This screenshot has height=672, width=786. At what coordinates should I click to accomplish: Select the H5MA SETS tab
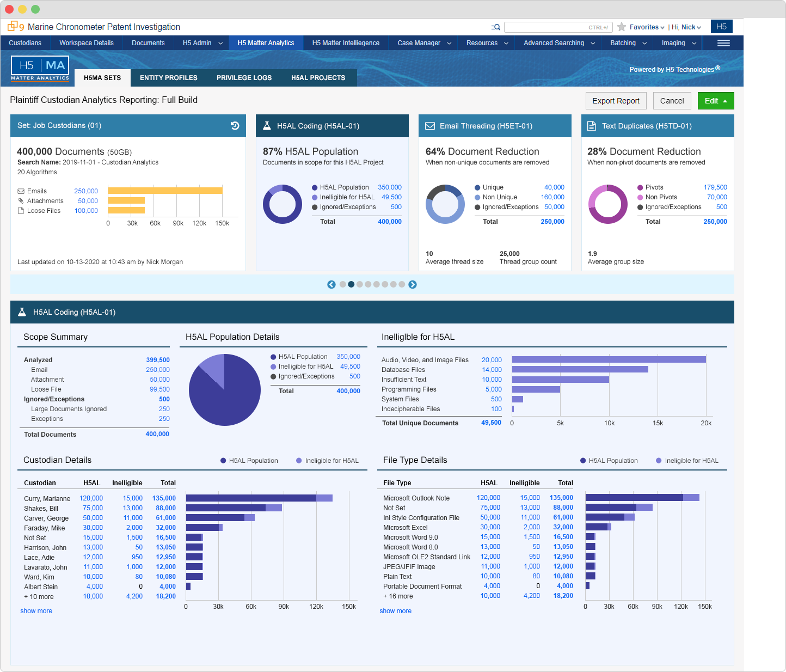(x=102, y=78)
